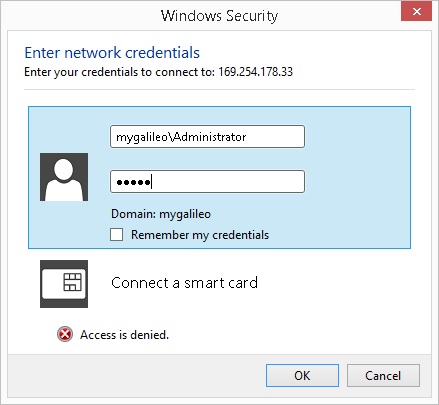Click the empty end of the username box
This screenshot has width=439, height=405.
[x=275, y=137]
